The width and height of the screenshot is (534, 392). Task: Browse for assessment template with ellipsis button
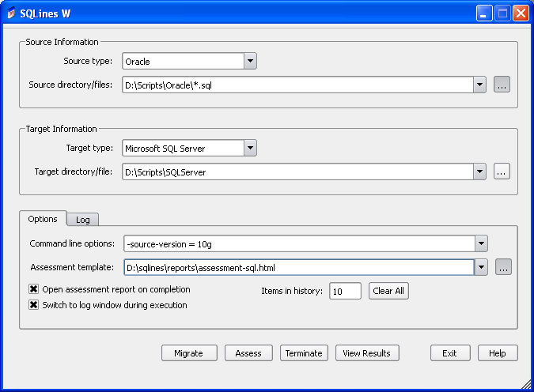point(503,268)
